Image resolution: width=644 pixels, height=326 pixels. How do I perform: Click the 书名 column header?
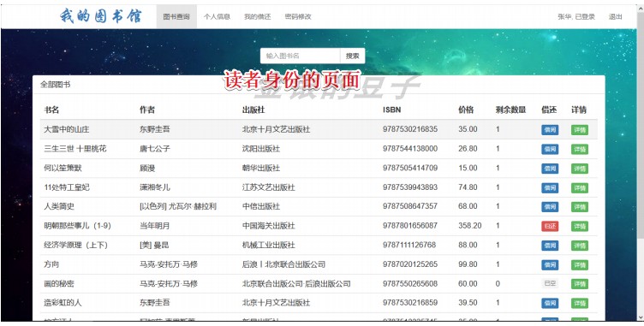point(51,110)
